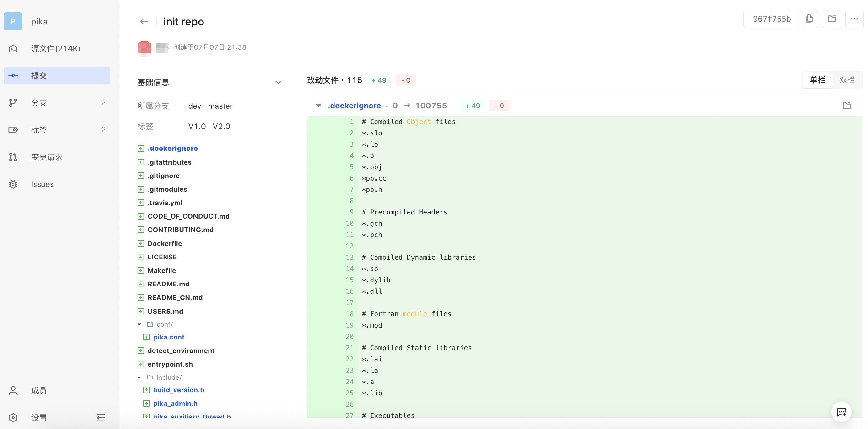The height and width of the screenshot is (429, 868).
Task: Select pika_admin.h in file tree
Action: point(175,403)
